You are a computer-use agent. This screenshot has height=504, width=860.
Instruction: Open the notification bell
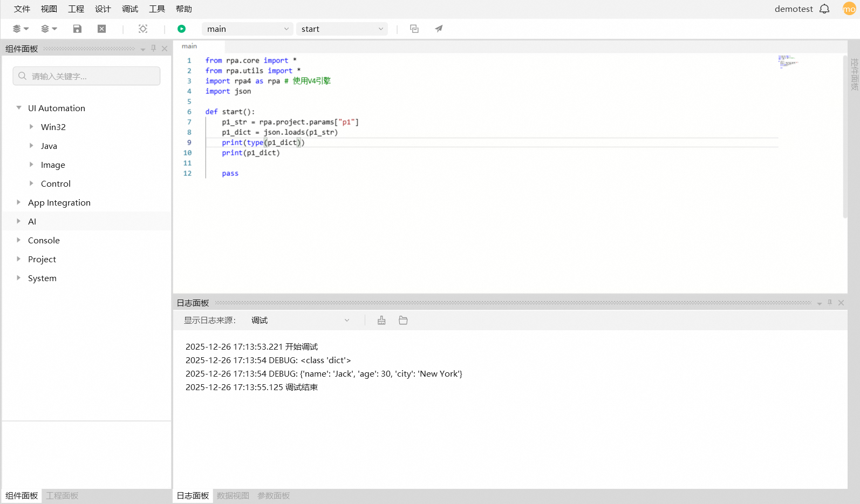[x=824, y=9]
